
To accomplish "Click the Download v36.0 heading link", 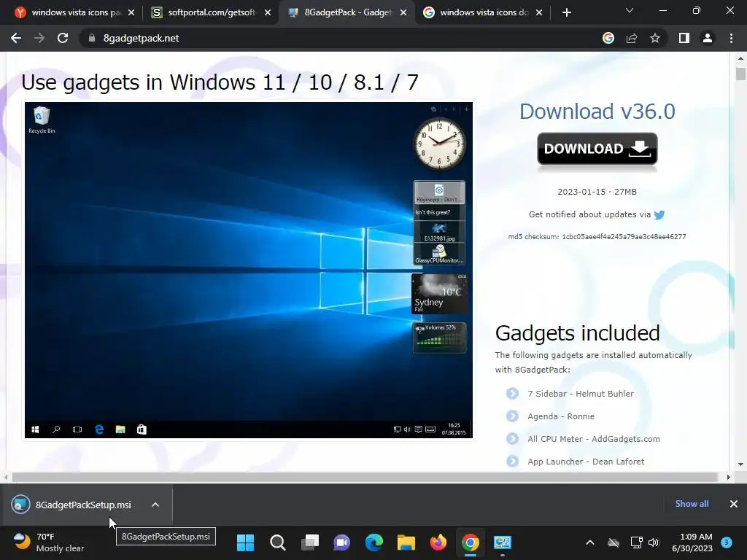I will click(597, 112).
